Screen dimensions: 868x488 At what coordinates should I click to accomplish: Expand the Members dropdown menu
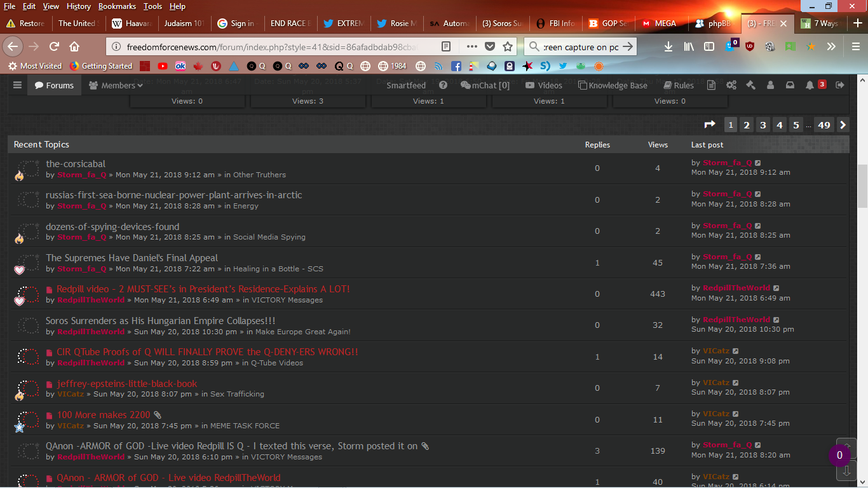point(116,85)
